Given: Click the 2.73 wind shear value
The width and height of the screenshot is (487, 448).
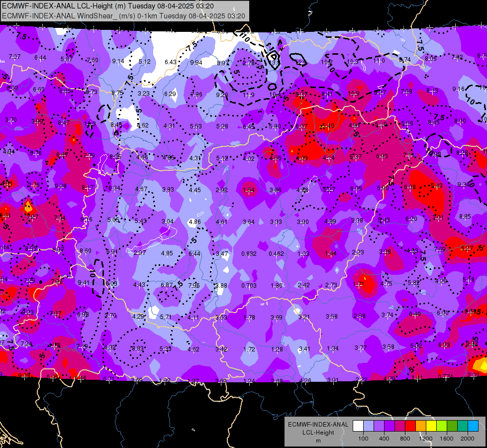Looking at the screenshot, I should (x=331, y=285).
